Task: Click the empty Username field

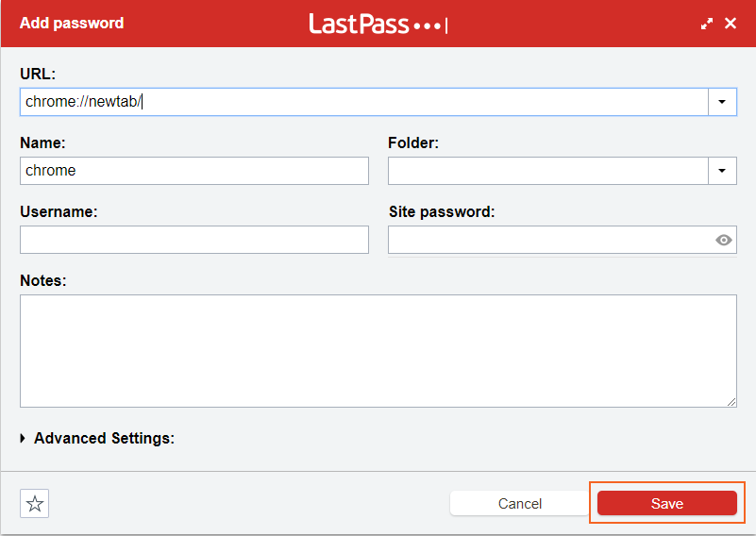Action: click(x=193, y=240)
